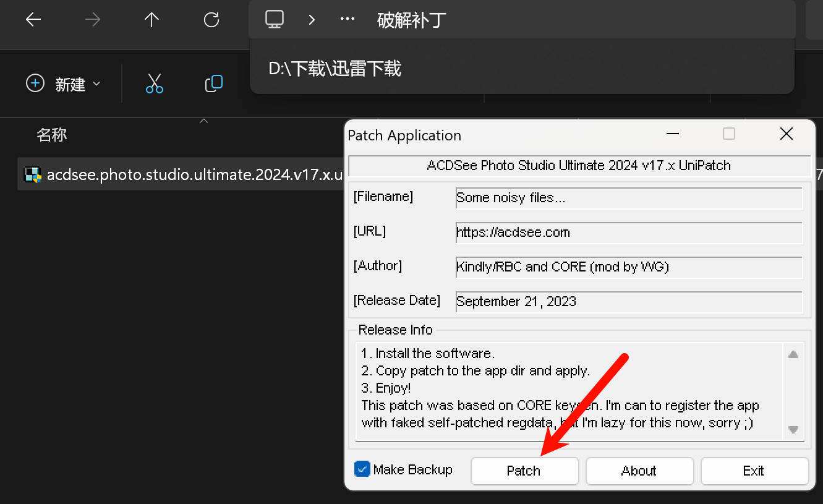Close the Patch Application window
This screenshot has height=504, width=823.
[x=787, y=134]
